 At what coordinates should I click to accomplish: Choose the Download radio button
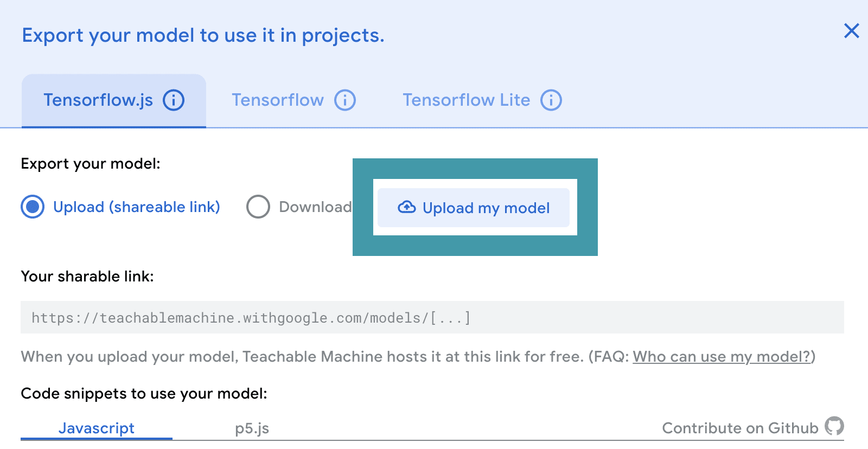coord(258,207)
